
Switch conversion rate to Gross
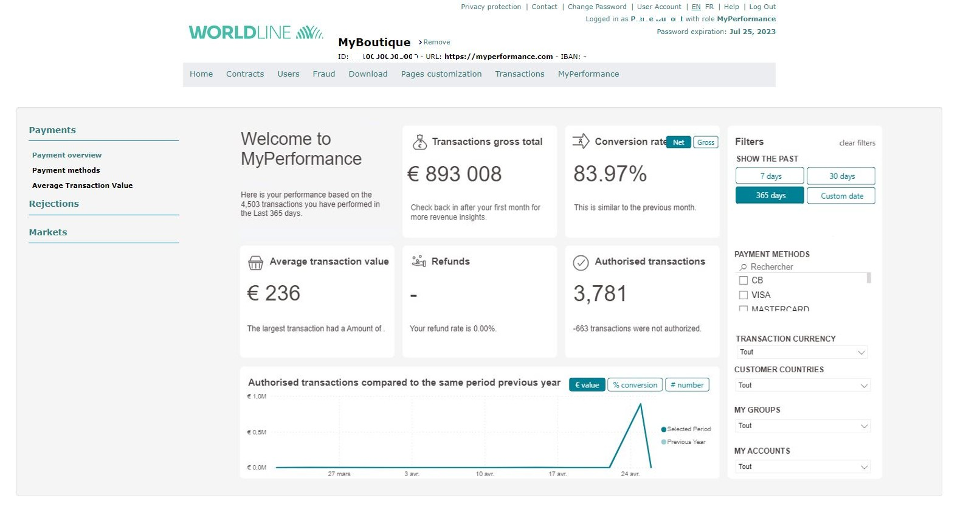pos(706,142)
